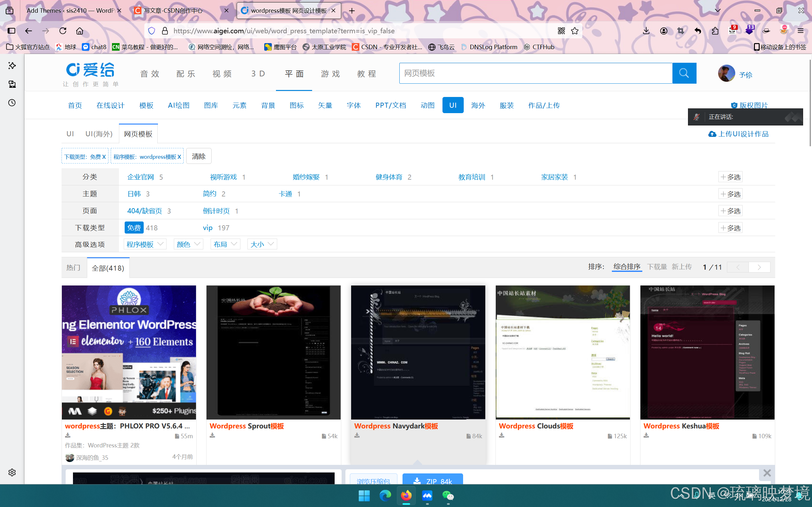
Task: Open sidebar settings gear icon
Action: (12, 472)
